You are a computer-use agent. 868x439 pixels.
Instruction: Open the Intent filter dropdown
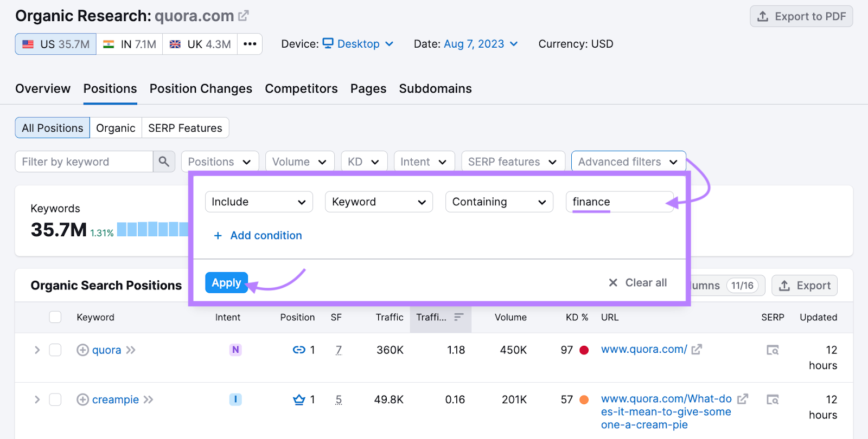tap(424, 162)
